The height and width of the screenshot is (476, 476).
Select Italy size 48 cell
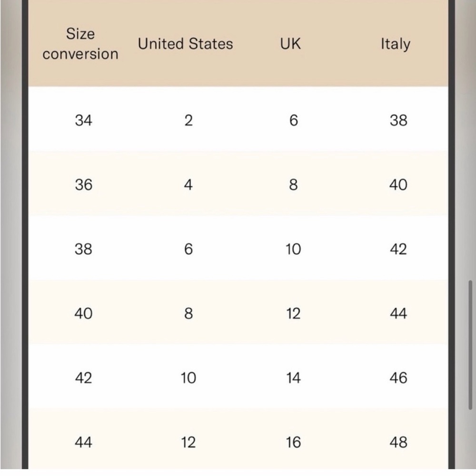pyautogui.click(x=398, y=442)
